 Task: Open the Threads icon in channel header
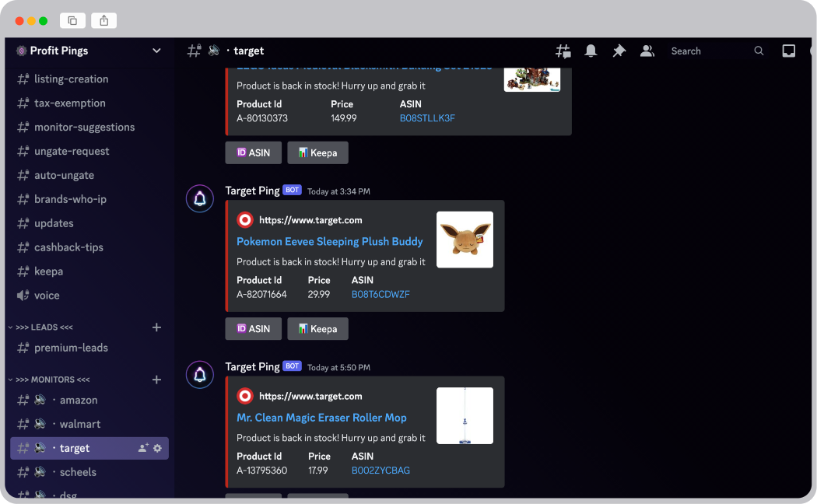coord(563,51)
